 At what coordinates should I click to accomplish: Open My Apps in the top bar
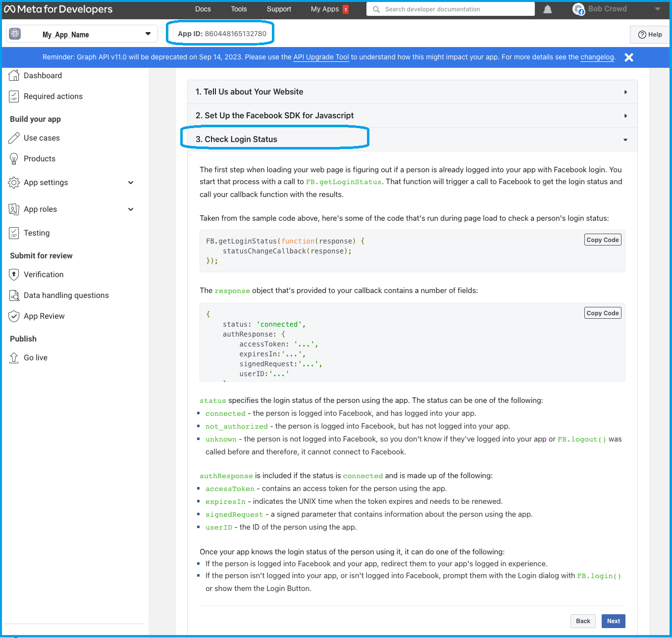coord(325,9)
